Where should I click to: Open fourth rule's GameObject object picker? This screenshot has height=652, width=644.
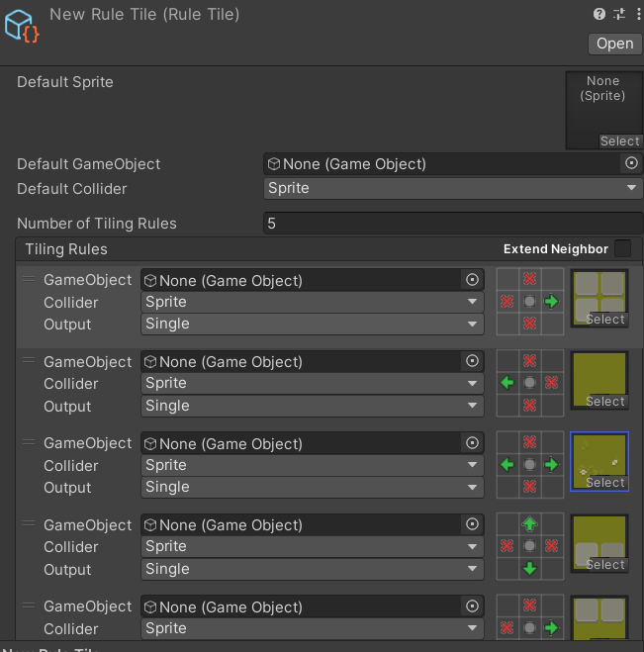pos(472,524)
